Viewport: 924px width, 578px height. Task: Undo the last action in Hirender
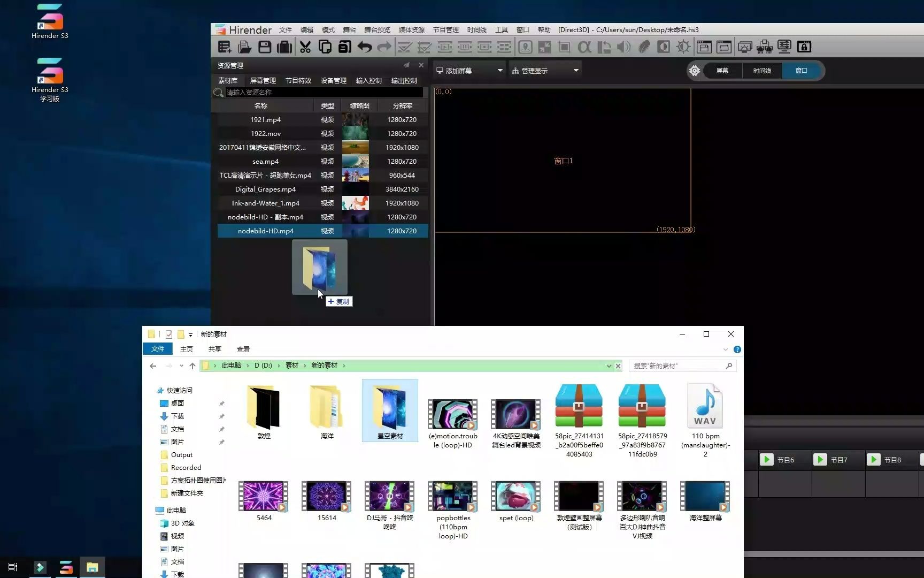pyautogui.click(x=365, y=47)
